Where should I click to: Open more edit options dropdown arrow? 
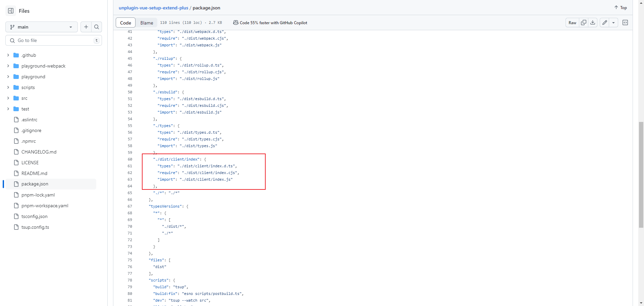tap(613, 23)
